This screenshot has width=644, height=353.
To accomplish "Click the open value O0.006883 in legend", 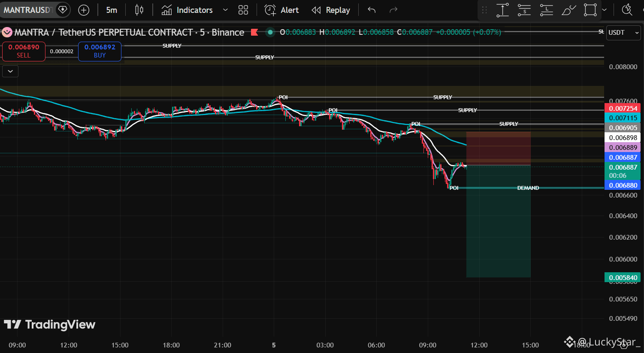I will tap(298, 32).
